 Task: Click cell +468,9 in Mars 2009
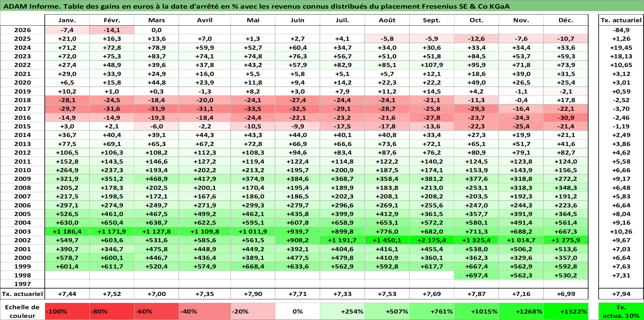point(157,179)
